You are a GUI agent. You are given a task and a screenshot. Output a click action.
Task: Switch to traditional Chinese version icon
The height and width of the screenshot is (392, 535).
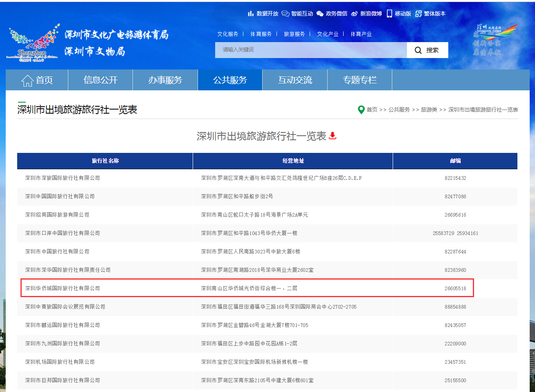[418, 13]
